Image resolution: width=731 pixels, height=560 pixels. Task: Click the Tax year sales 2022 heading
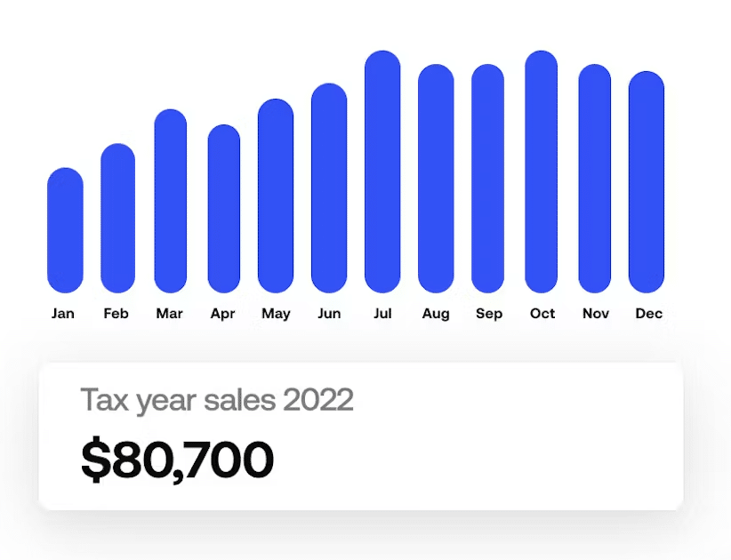(217, 401)
